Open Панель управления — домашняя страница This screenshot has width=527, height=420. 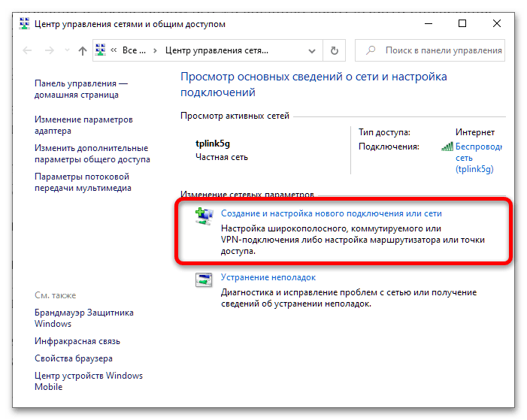[x=80, y=89]
